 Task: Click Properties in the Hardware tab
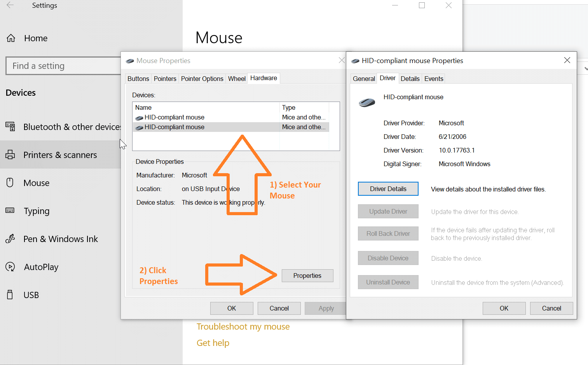(307, 276)
